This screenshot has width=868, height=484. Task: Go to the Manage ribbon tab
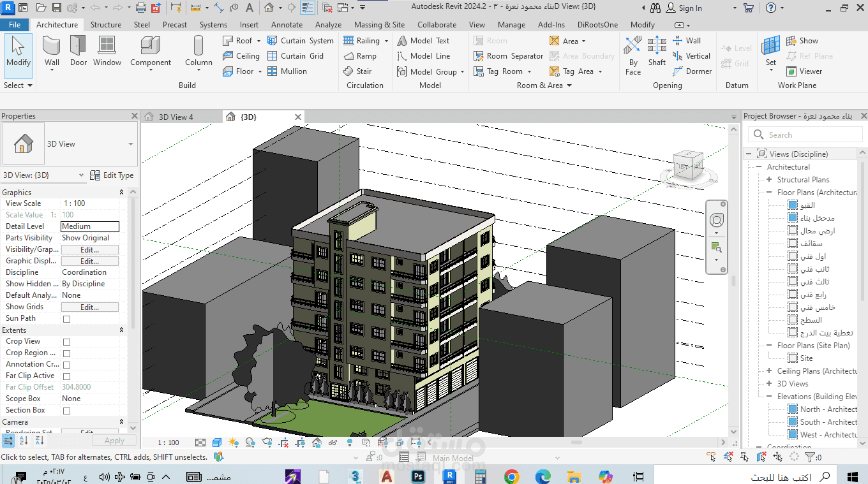(x=512, y=25)
